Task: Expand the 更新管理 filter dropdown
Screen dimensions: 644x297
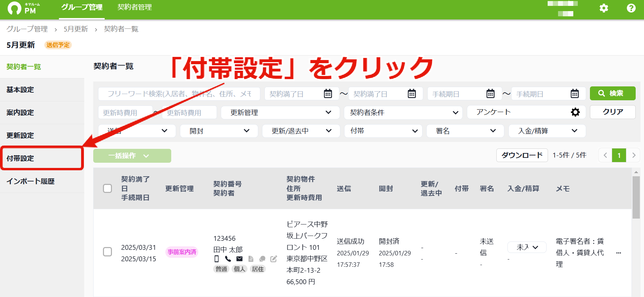Action: click(x=280, y=112)
